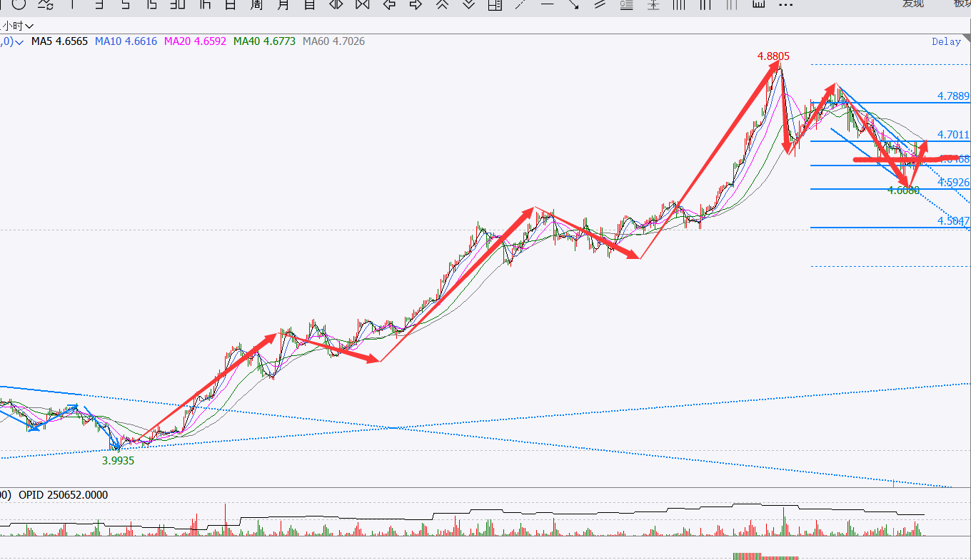Click the 4.7011 level label
The image size is (971, 560).
[x=953, y=135]
